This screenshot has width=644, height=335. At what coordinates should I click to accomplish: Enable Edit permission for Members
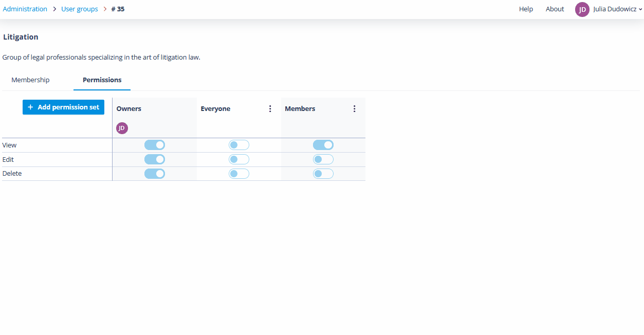[323, 159]
